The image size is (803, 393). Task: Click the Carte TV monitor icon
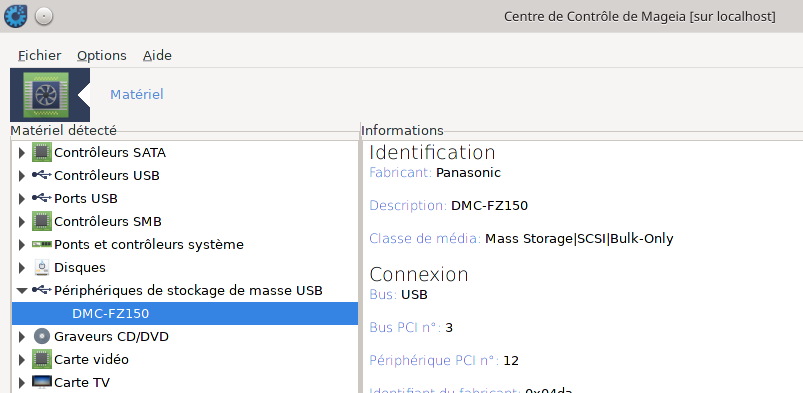(x=42, y=382)
